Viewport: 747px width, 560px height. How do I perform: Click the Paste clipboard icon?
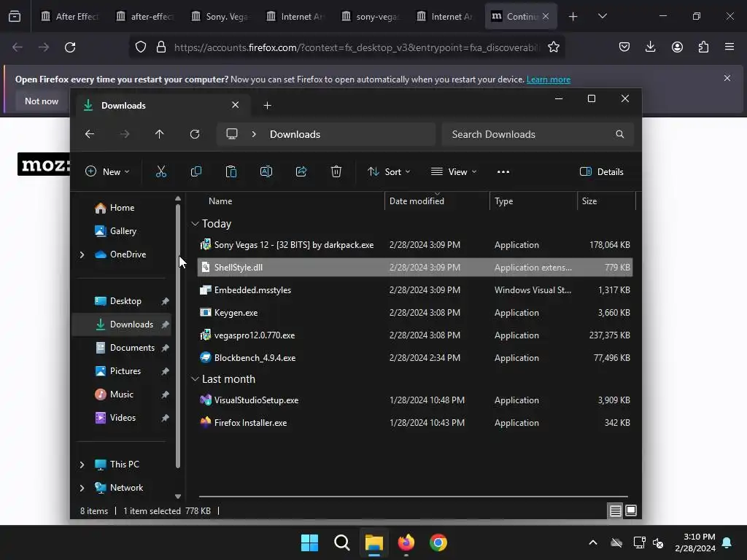(231, 171)
